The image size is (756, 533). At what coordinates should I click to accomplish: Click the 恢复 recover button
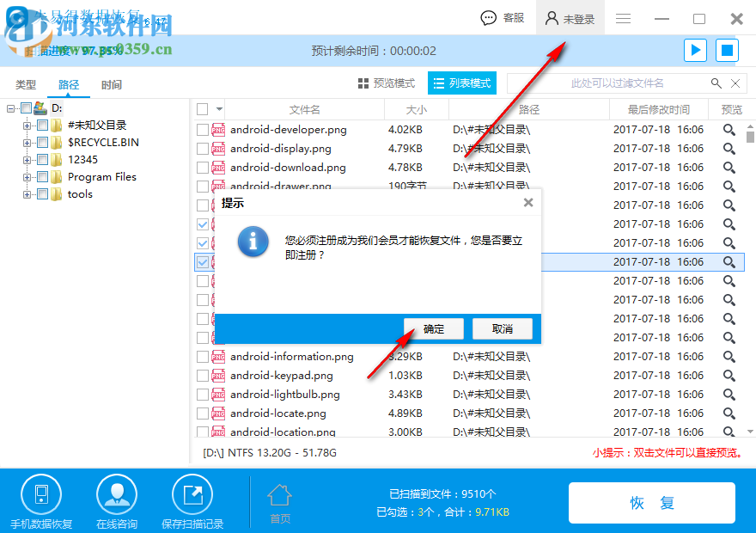tap(651, 504)
